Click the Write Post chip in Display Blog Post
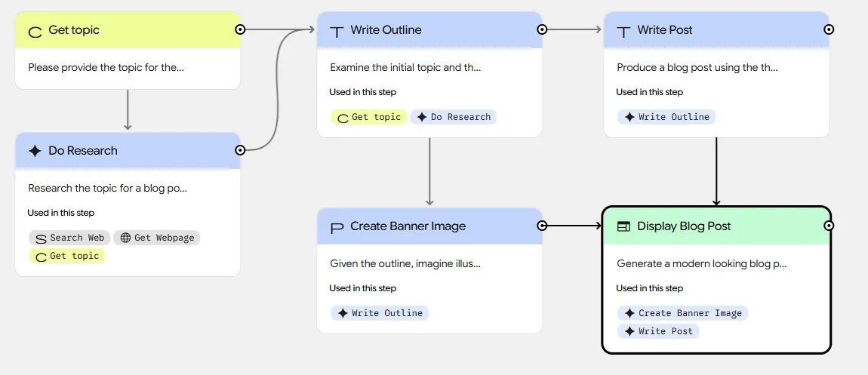The image size is (868, 375). pyautogui.click(x=658, y=331)
